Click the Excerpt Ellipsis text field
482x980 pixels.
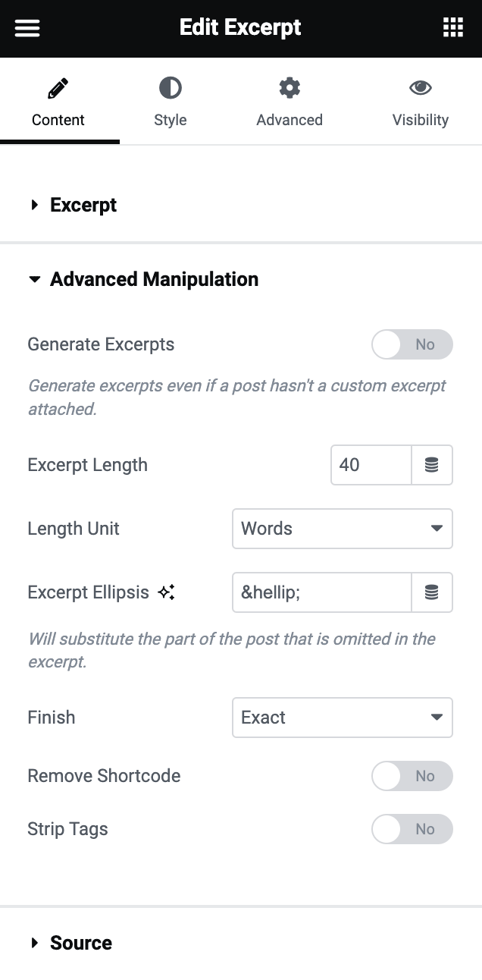[x=322, y=592]
